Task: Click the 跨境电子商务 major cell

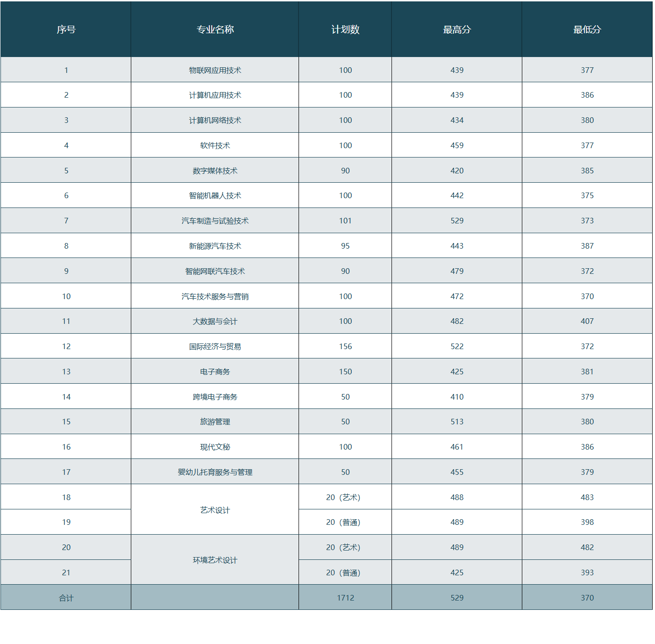Action: click(215, 397)
